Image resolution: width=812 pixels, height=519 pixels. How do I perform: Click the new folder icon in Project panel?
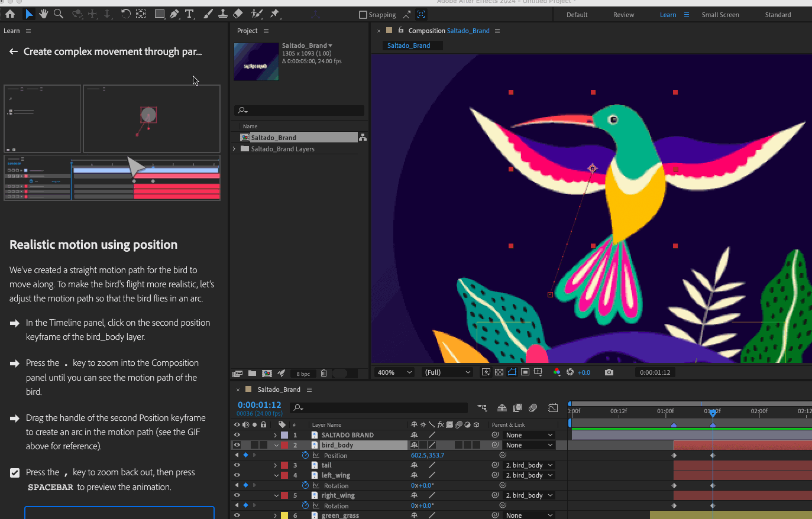253,373
